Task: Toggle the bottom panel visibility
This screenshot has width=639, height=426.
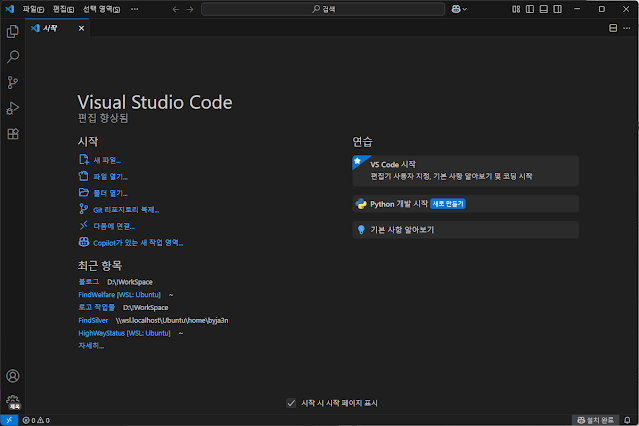Action: click(544, 9)
